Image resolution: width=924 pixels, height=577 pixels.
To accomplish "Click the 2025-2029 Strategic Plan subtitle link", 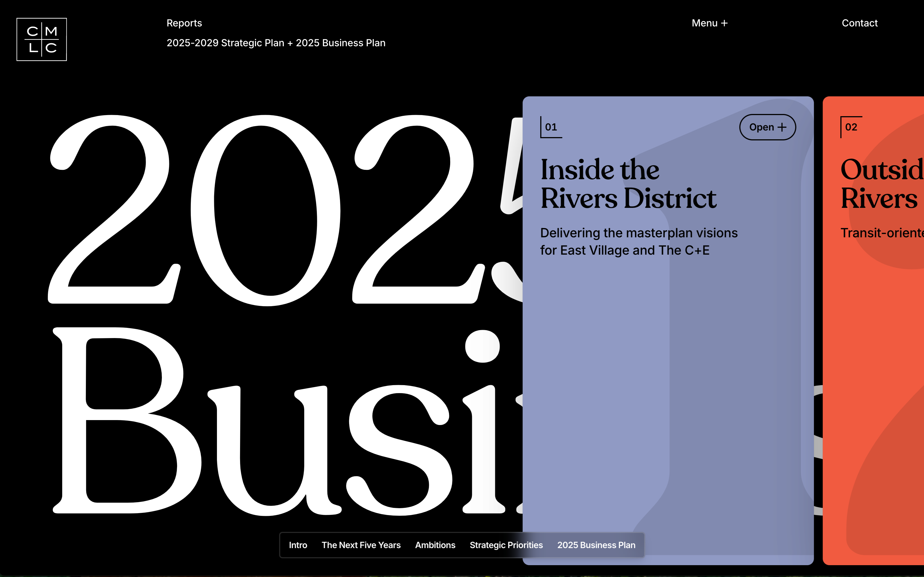I will click(276, 43).
